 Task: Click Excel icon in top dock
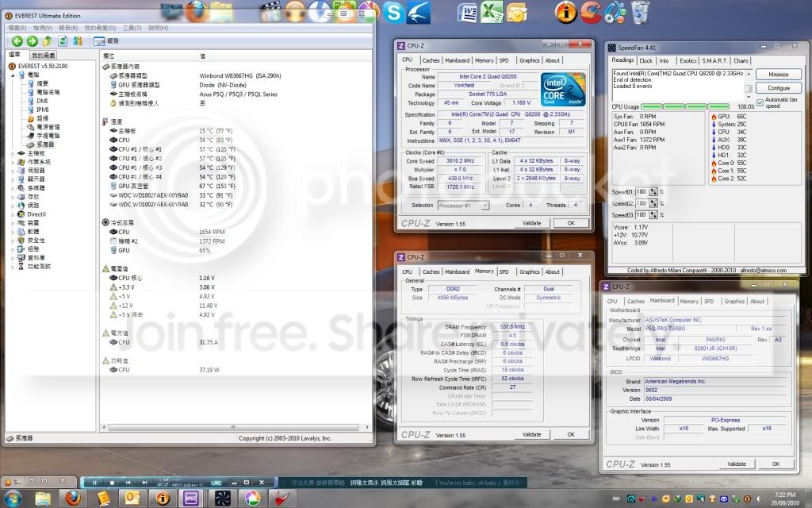point(492,12)
